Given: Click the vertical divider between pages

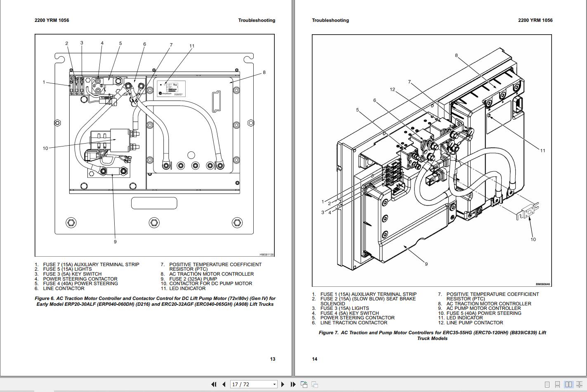Looking at the screenshot, I should (x=292, y=188).
